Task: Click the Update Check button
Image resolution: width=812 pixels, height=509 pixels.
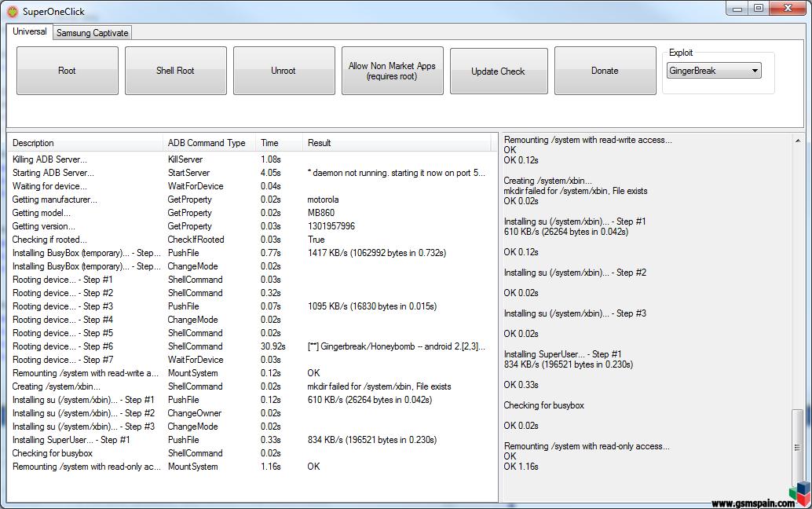Action: click(x=498, y=71)
